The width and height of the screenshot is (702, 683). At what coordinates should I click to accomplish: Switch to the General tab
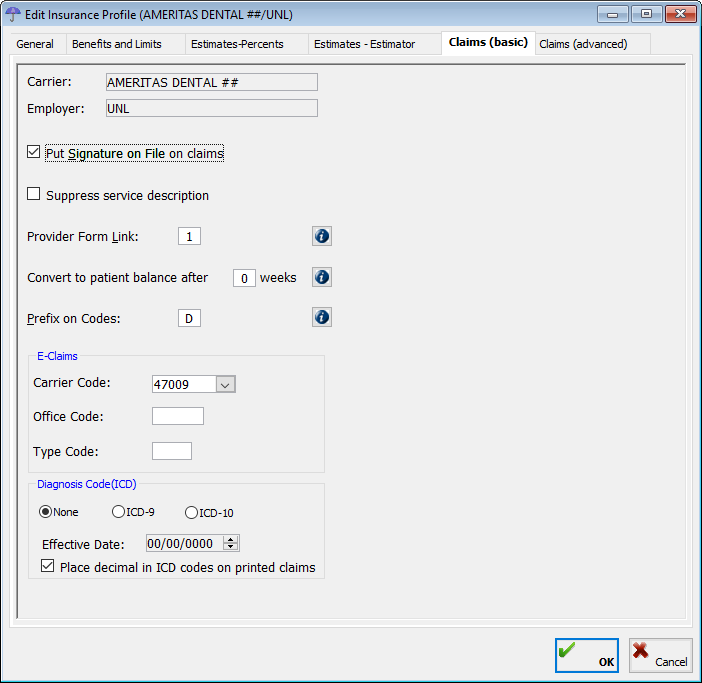[35, 44]
